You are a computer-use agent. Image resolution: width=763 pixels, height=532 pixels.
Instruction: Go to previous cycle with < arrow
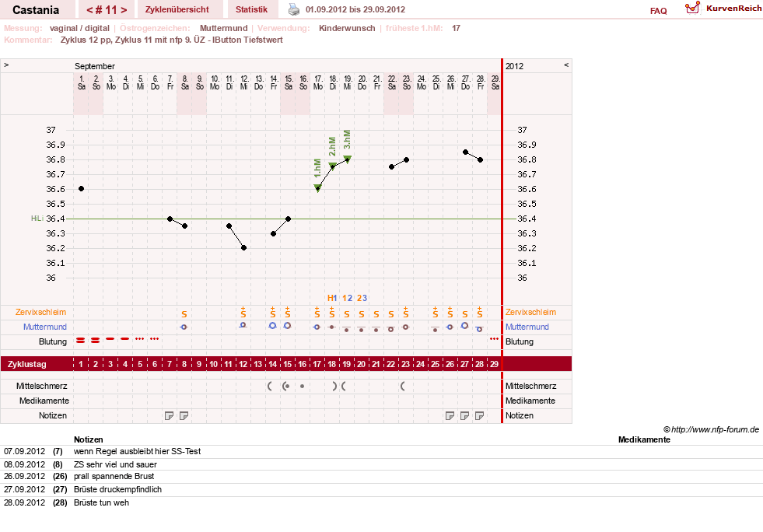(x=89, y=10)
